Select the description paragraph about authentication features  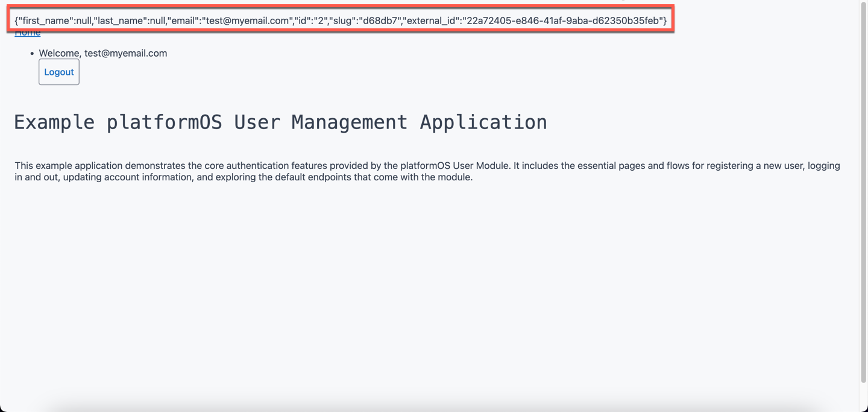tap(422, 171)
